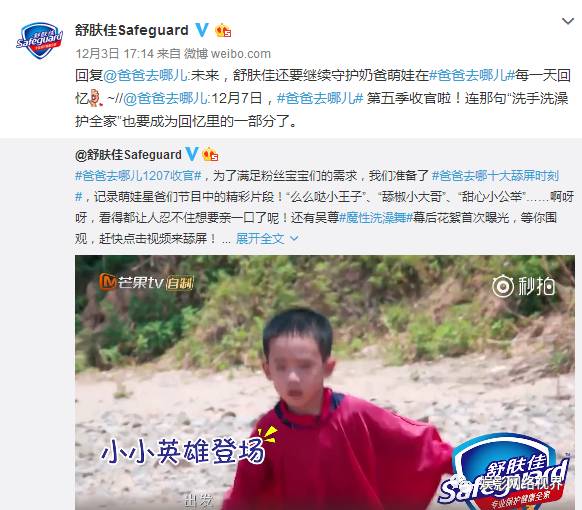
Task: Open the 微博 weibo.com source link
Action: tap(227, 54)
